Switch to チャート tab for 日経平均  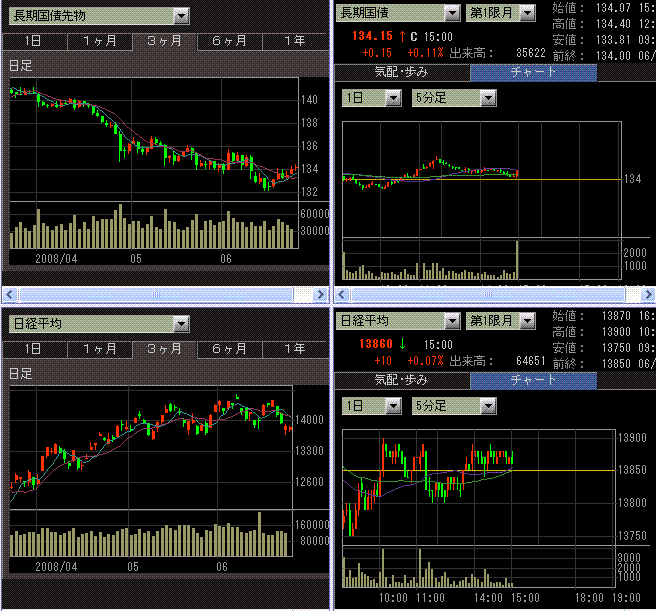[533, 380]
